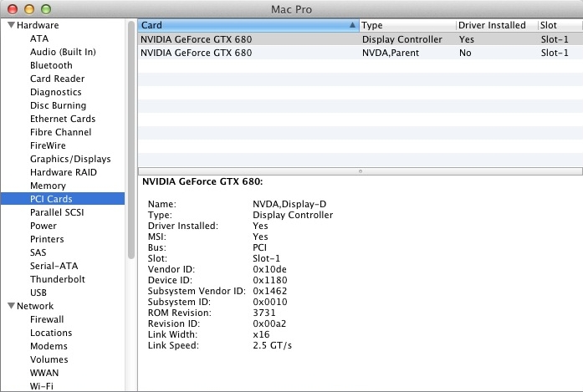Collapse the Hardware section triangle
Screen dimensions: 583x392
(x=12, y=25)
